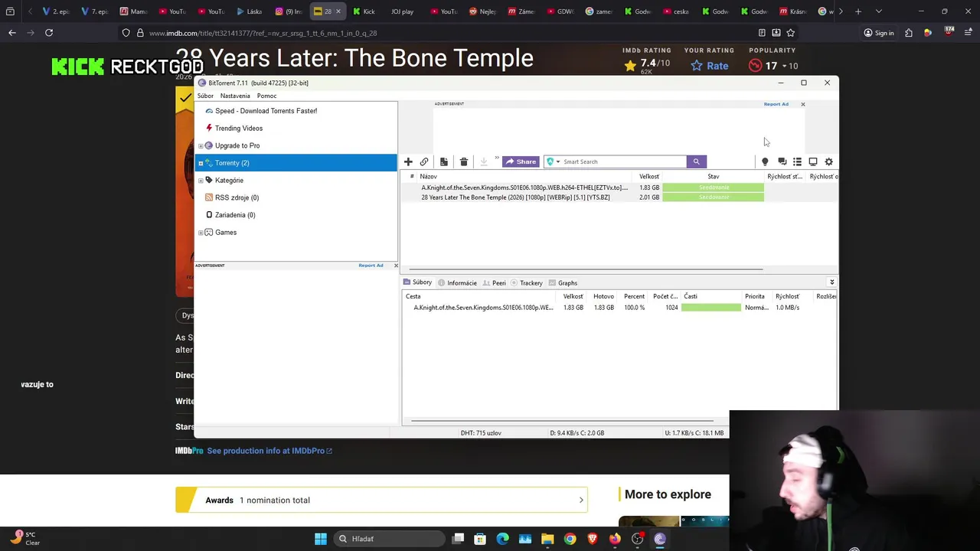Open a new browser tab with plus

(x=858, y=11)
